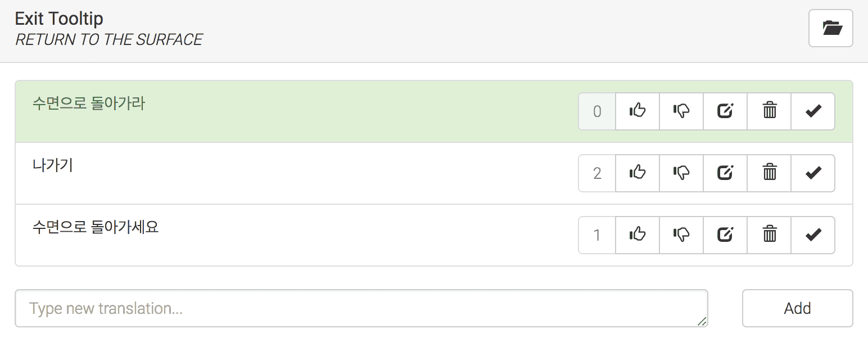Upvote the translation 수면으로 돌아가라
This screenshot has width=868, height=342.
[x=637, y=111]
